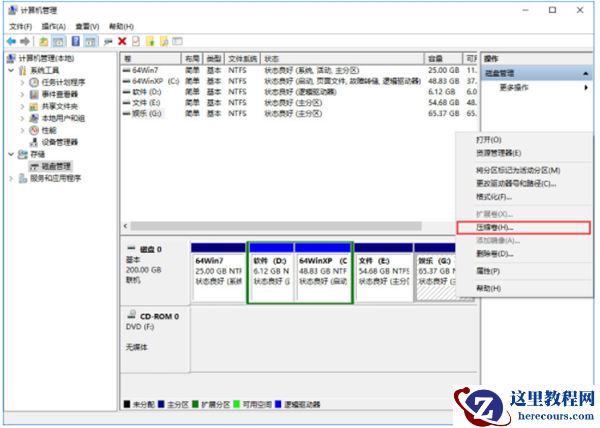The height and width of the screenshot is (428, 600).
Task: Choose 将分区标记为活动分区(M) in context menu
Action: point(523,170)
